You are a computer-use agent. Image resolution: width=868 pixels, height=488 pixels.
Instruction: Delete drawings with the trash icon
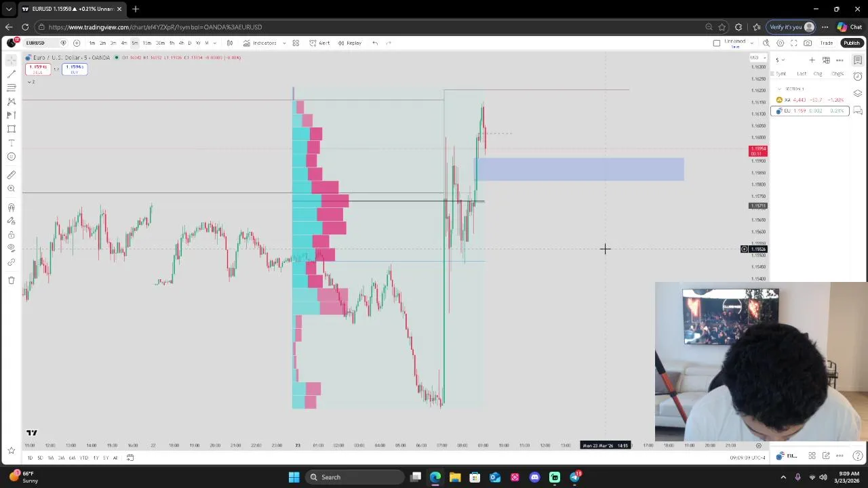(x=12, y=280)
